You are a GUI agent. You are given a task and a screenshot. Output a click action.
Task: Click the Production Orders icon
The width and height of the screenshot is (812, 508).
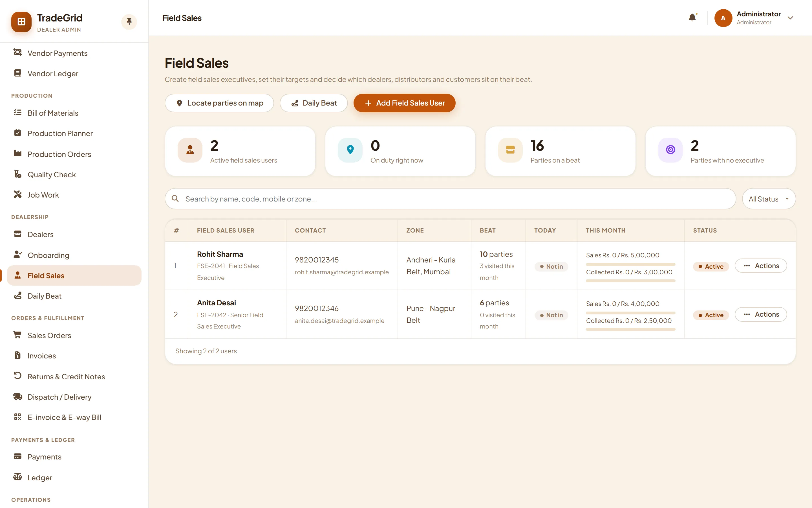[x=17, y=154]
